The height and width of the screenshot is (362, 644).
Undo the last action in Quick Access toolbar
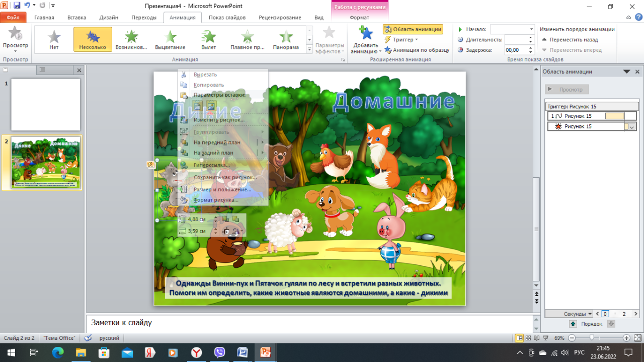pyautogui.click(x=28, y=6)
